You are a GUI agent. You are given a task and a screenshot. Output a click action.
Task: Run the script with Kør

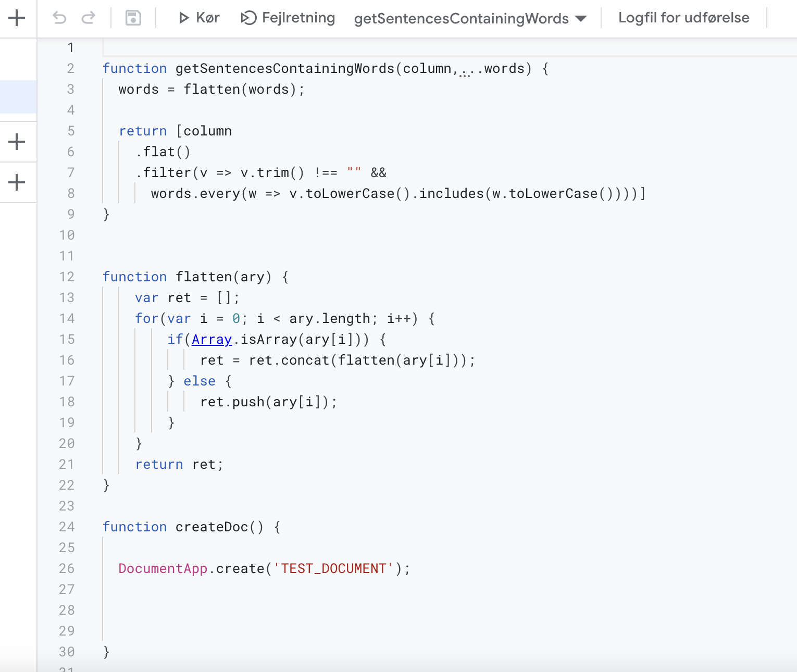coord(199,18)
